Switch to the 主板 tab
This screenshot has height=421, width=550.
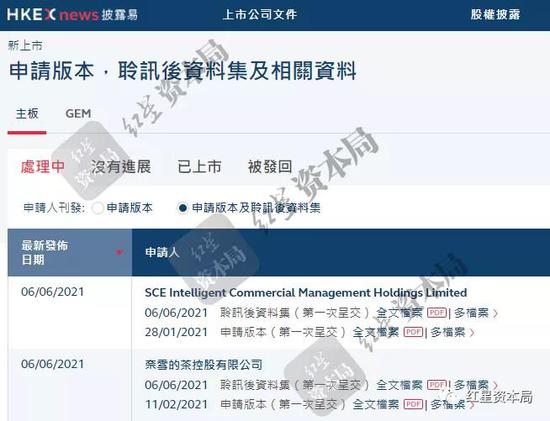27,114
